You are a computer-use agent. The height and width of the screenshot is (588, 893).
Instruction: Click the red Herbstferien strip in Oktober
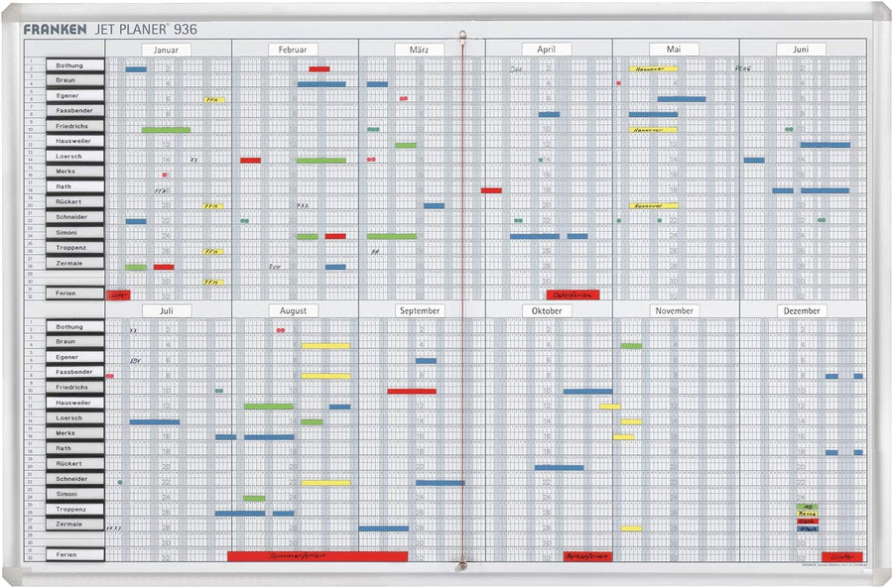(587, 556)
